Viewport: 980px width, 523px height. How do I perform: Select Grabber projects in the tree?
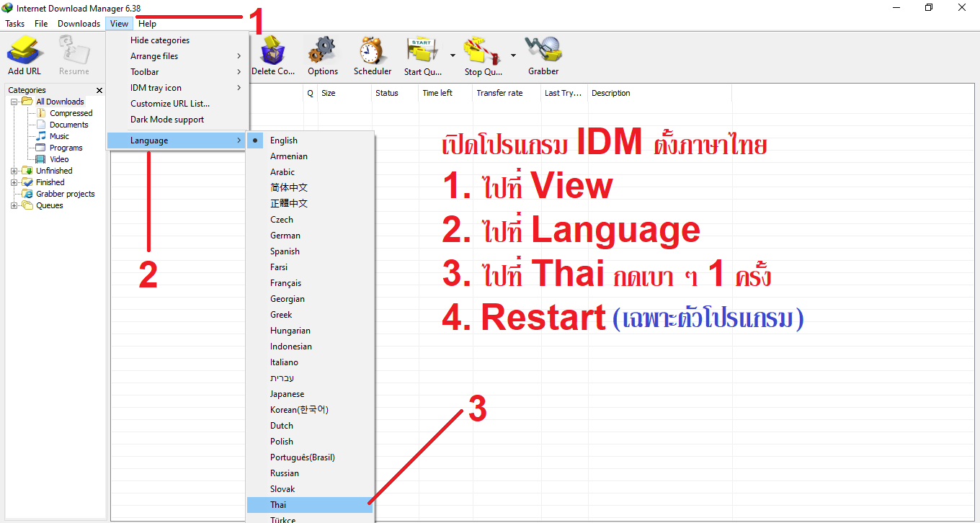[65, 194]
